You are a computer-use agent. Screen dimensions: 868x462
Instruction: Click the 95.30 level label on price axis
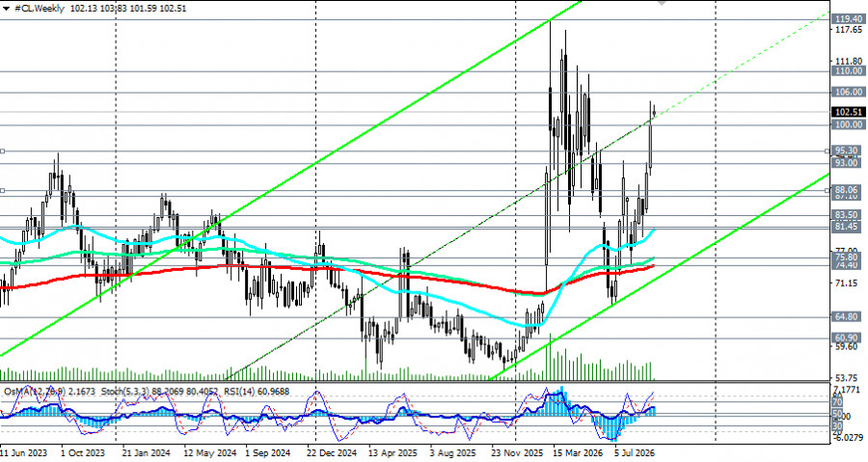[x=849, y=150]
